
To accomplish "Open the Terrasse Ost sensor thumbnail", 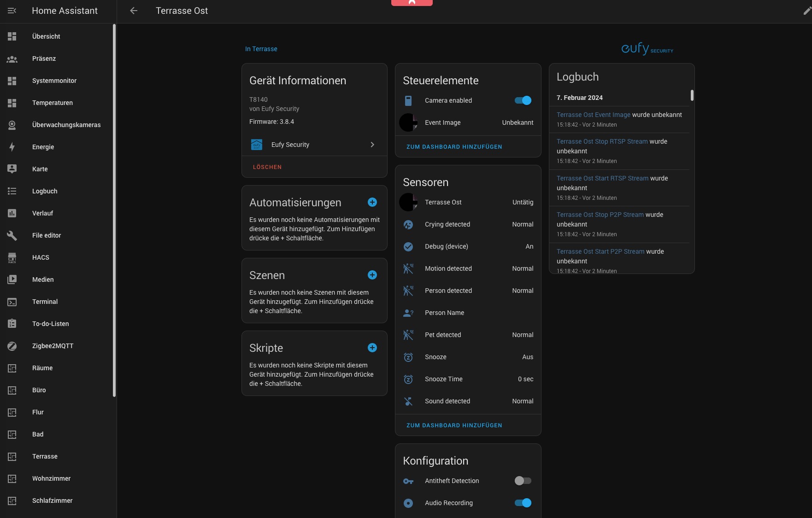I will pos(408,202).
